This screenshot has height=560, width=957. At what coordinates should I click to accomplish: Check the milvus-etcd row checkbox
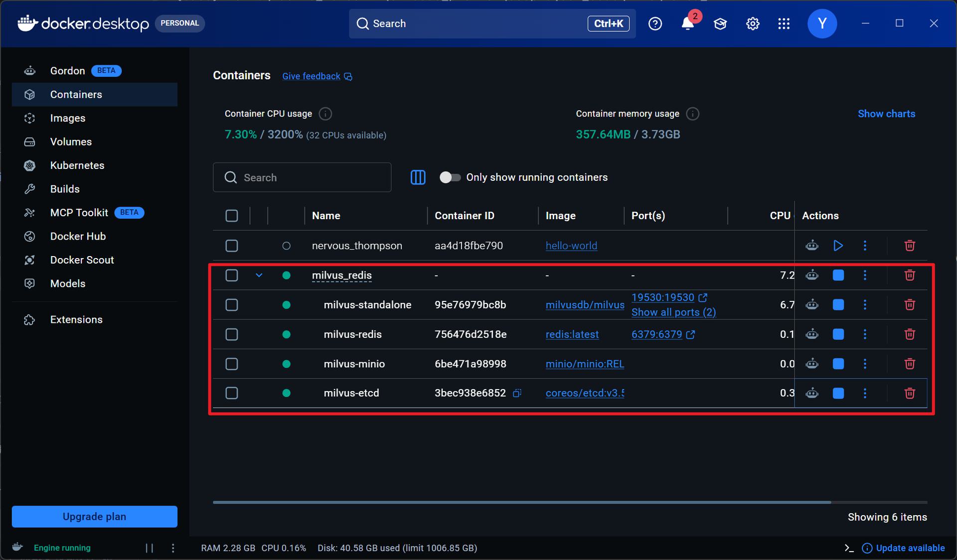tap(232, 393)
